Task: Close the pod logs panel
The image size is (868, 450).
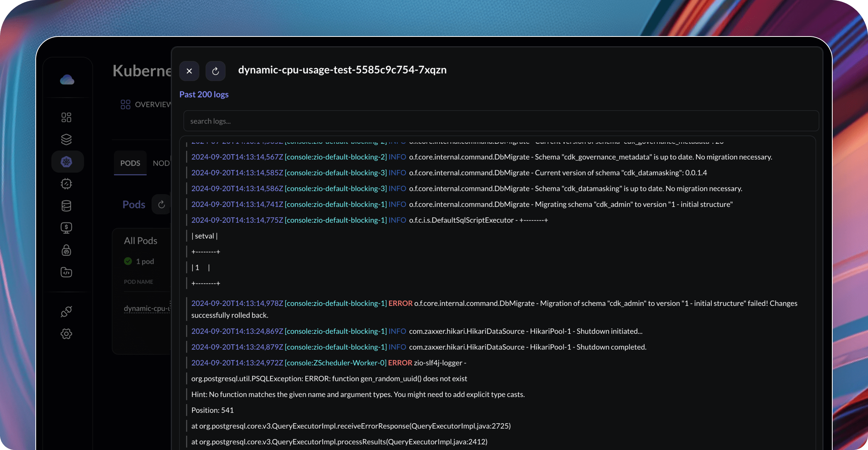Action: tap(189, 71)
